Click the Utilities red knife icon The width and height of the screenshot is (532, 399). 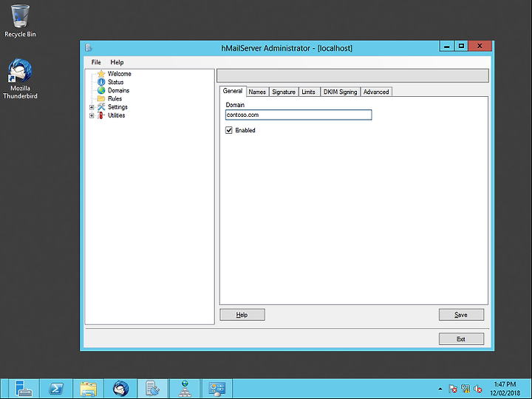pyautogui.click(x=100, y=115)
